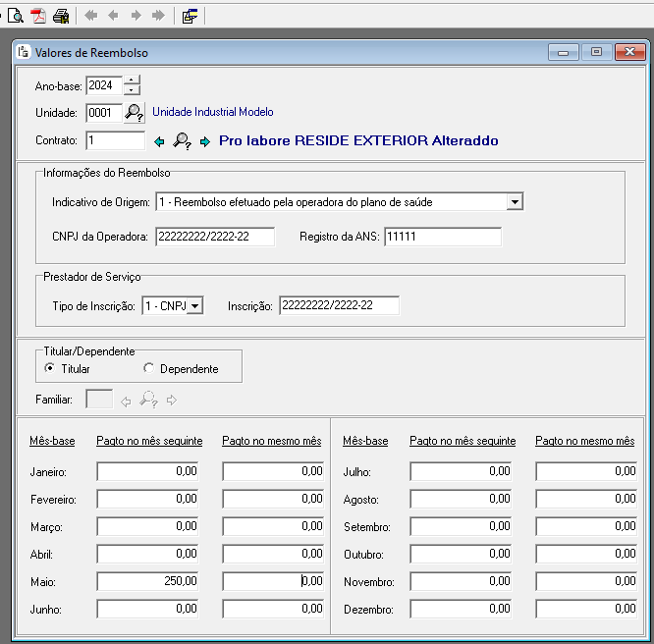Click the Registro da ANS field

point(442,237)
